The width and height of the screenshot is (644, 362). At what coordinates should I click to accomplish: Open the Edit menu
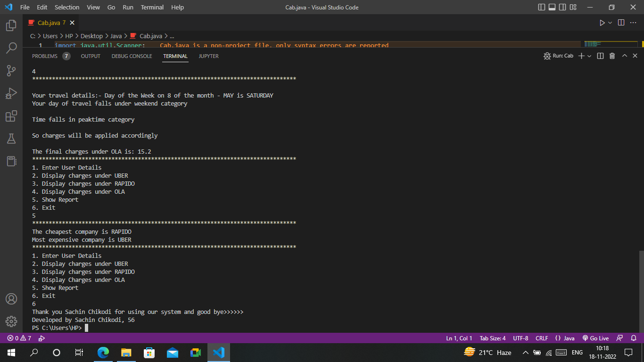click(42, 7)
